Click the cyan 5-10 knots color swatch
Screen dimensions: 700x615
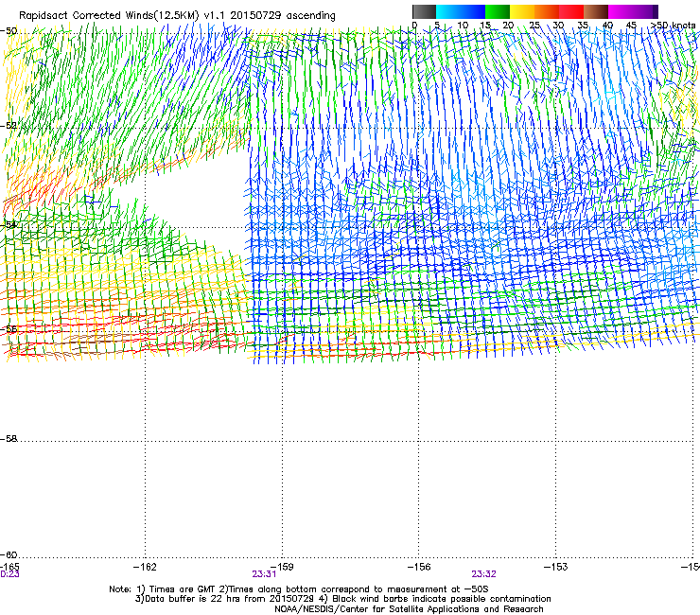[x=448, y=11]
